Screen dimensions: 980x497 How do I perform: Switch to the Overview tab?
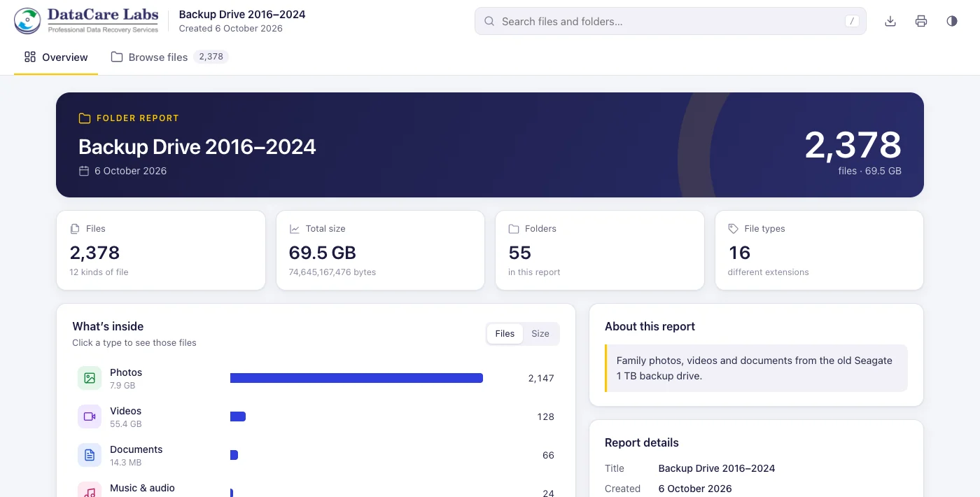[x=56, y=57]
